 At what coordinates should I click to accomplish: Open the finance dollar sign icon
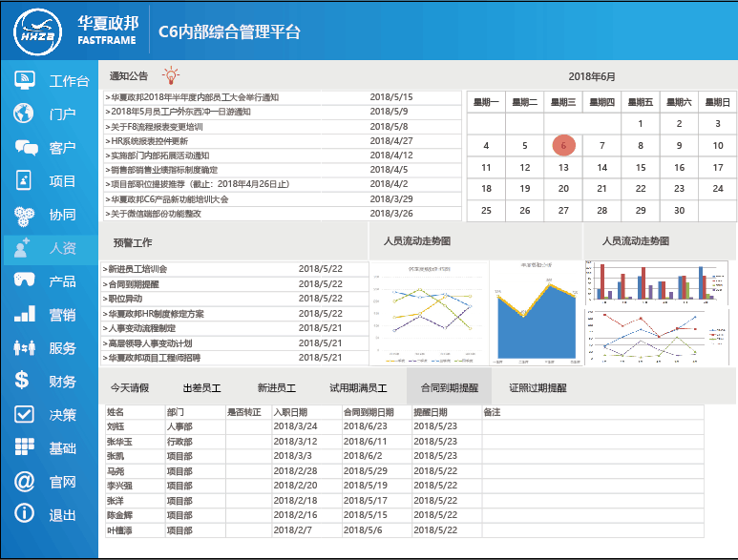click(23, 382)
